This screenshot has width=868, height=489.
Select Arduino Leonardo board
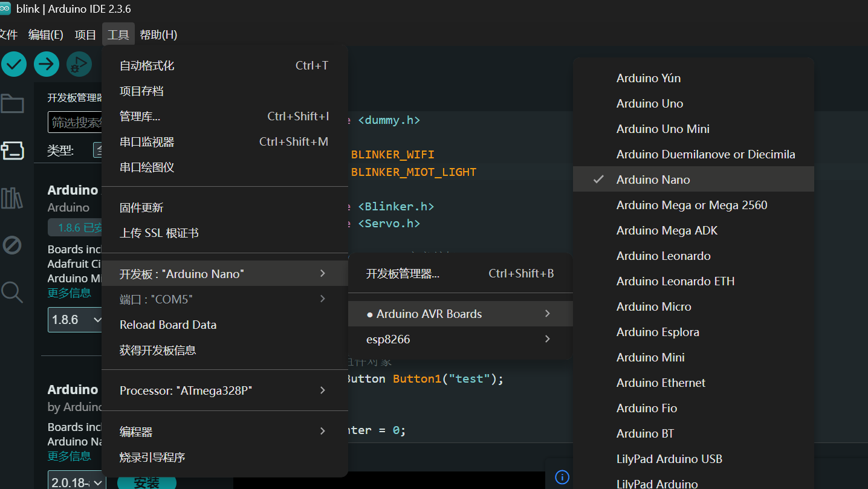[693, 256]
